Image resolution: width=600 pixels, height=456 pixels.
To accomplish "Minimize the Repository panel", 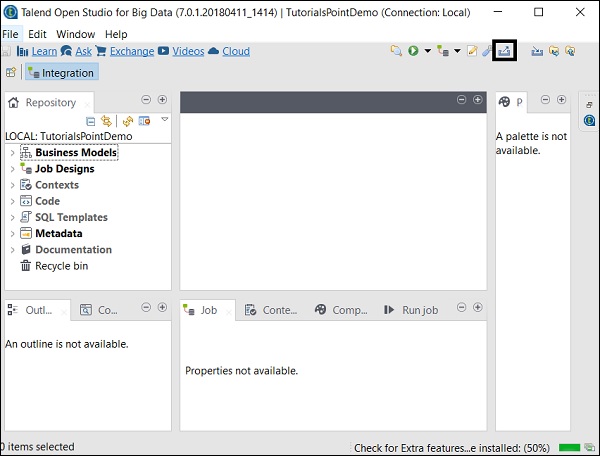I will click(x=146, y=100).
